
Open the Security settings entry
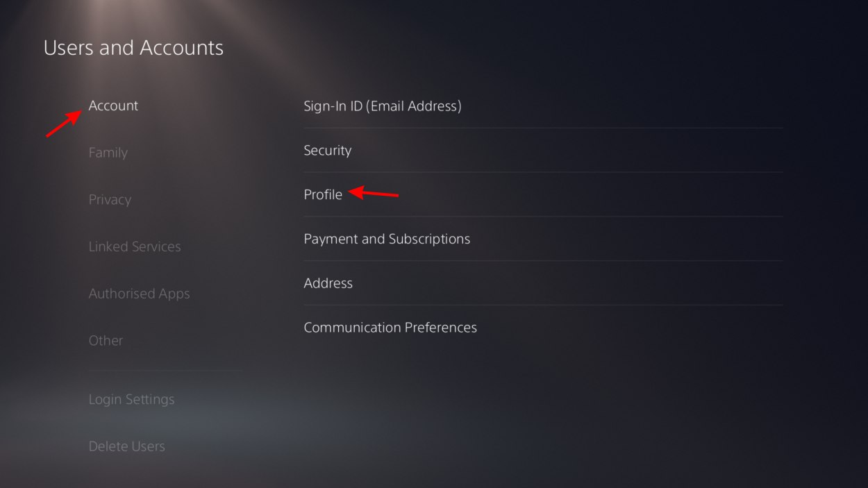point(328,151)
